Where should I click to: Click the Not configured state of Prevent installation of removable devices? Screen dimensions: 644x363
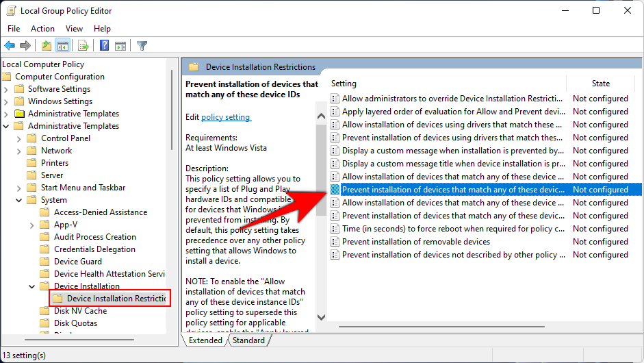coord(600,242)
